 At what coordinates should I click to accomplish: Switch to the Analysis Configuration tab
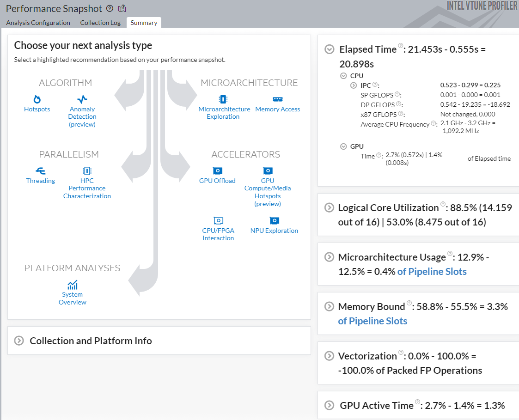38,23
